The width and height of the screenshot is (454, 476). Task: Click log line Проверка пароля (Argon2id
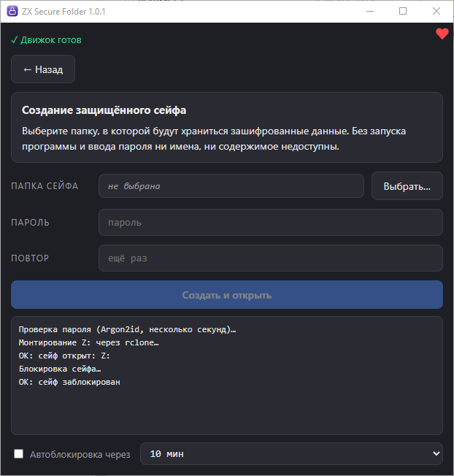pyautogui.click(x=128, y=330)
